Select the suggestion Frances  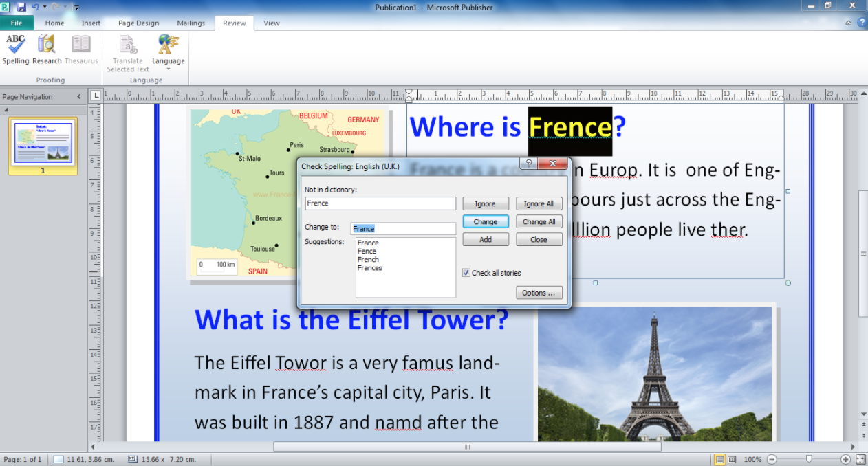coord(369,268)
